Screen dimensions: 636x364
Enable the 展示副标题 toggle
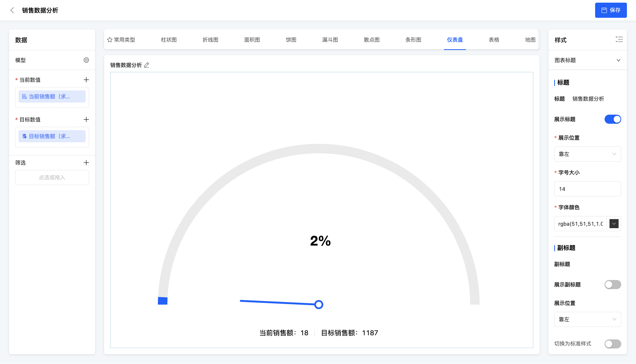[x=613, y=285]
